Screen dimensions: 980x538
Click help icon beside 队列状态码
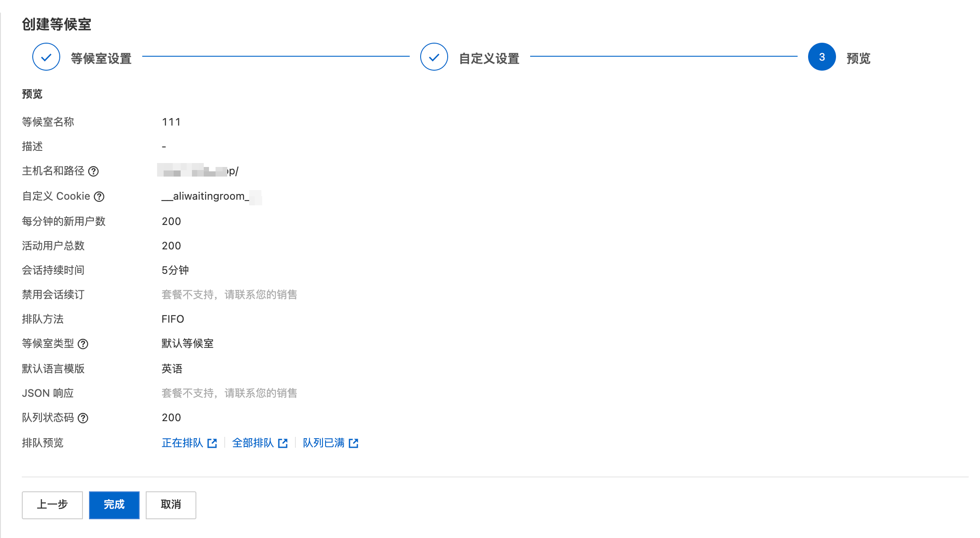coord(83,418)
